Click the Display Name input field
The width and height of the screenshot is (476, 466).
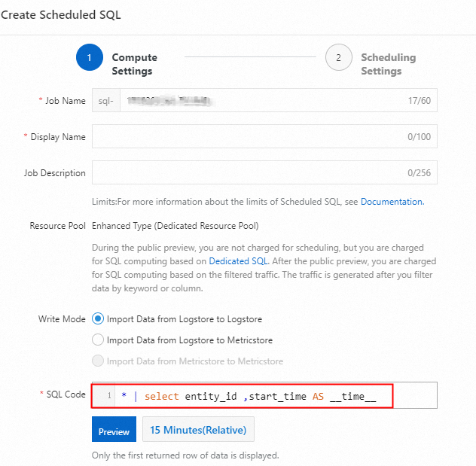264,136
